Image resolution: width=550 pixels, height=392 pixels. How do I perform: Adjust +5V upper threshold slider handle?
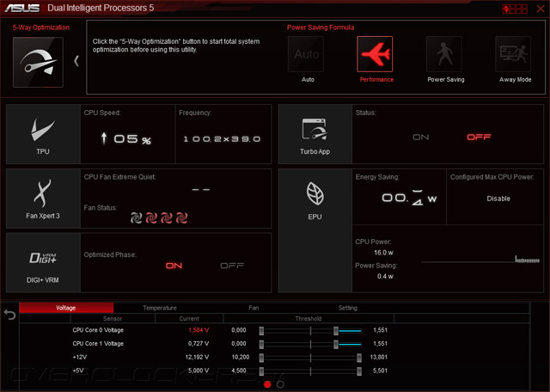[x=359, y=371]
